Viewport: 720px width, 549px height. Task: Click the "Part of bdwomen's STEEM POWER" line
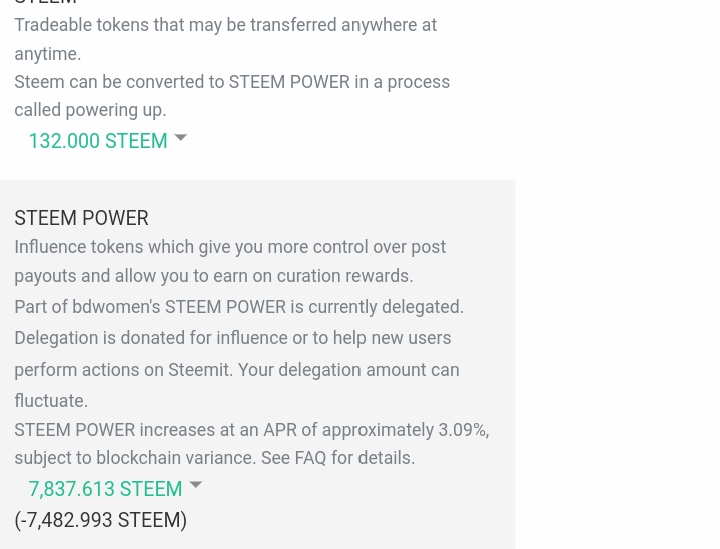(x=239, y=307)
